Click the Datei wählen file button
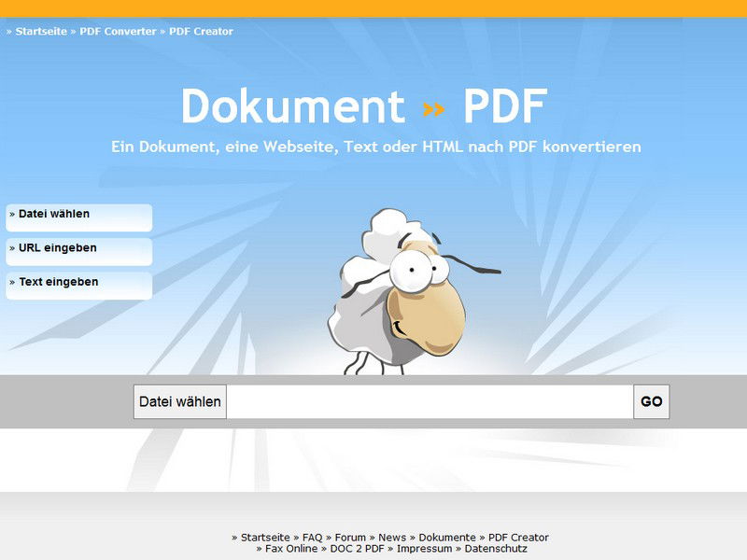 (180, 401)
